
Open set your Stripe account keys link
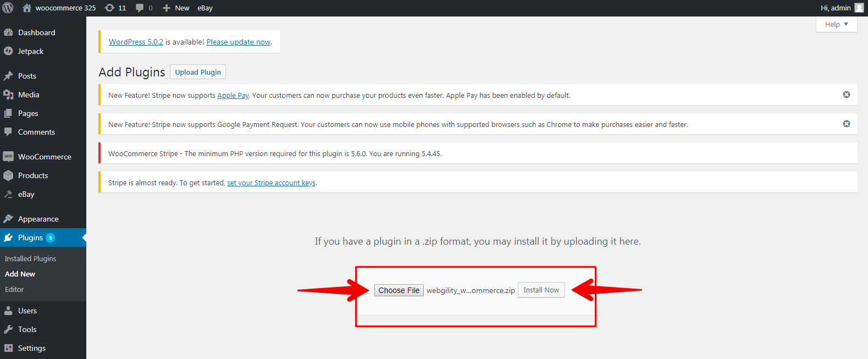pyautogui.click(x=271, y=183)
